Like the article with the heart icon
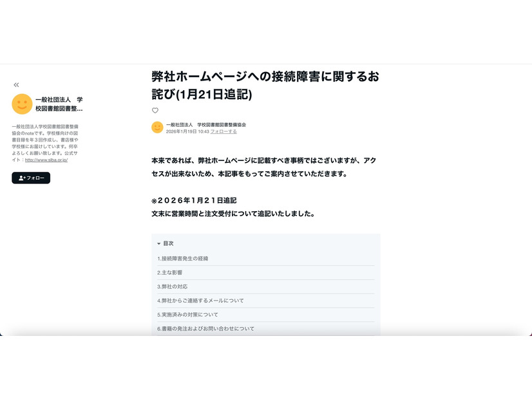 [155, 111]
